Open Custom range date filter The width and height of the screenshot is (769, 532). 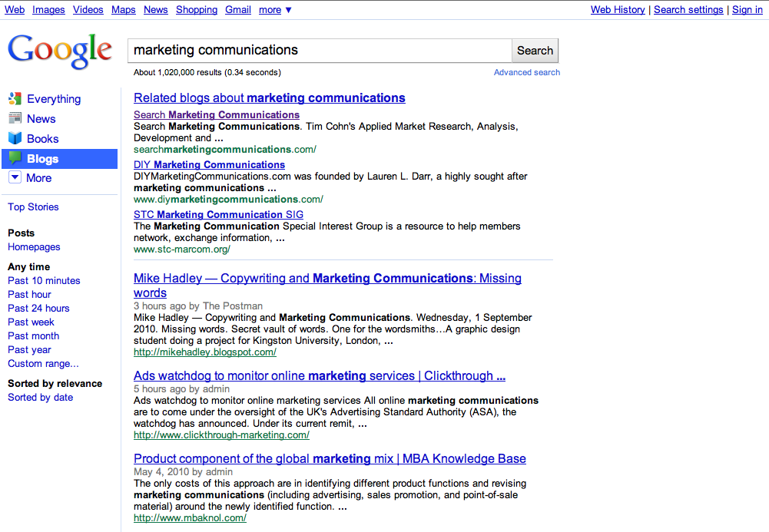pyautogui.click(x=43, y=364)
